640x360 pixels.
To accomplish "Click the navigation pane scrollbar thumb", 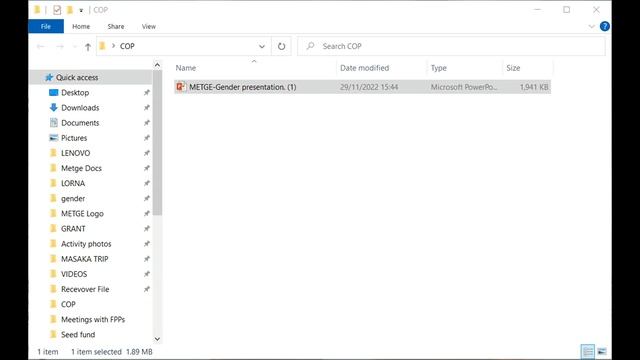I will coord(157,143).
